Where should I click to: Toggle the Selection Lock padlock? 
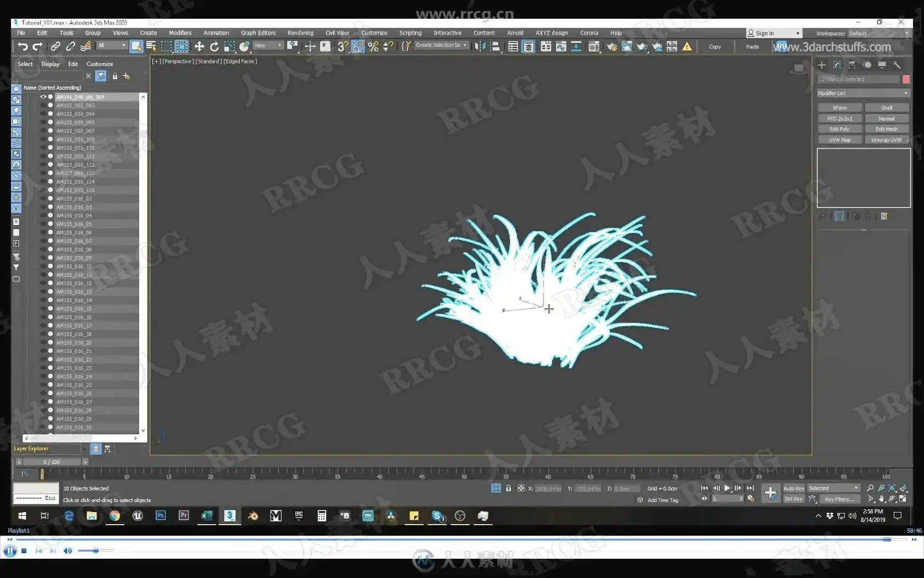508,488
